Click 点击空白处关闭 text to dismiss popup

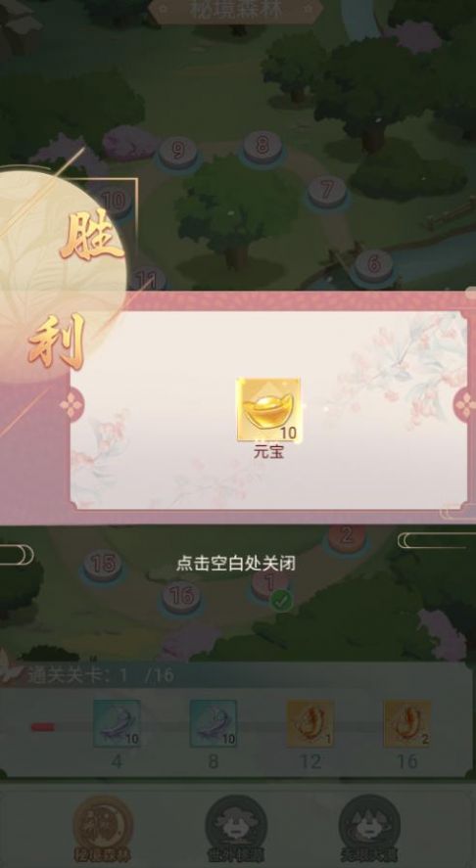point(236,564)
